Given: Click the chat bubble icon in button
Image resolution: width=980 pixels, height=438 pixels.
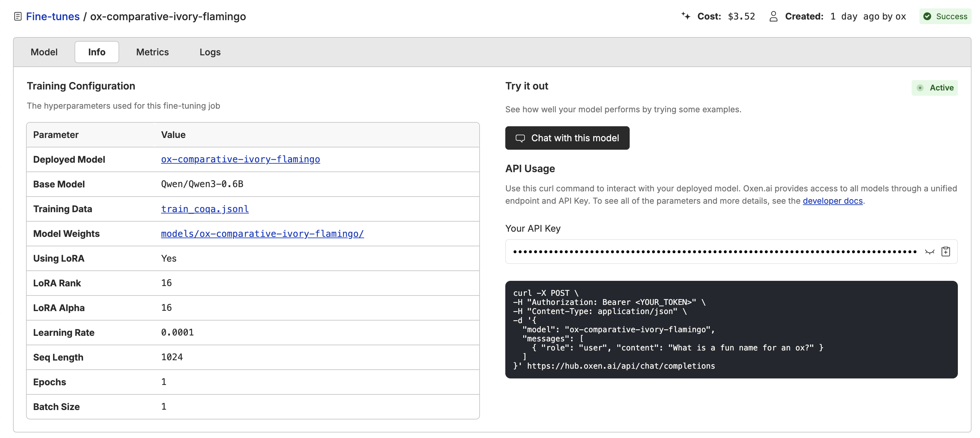Looking at the screenshot, I should point(520,138).
